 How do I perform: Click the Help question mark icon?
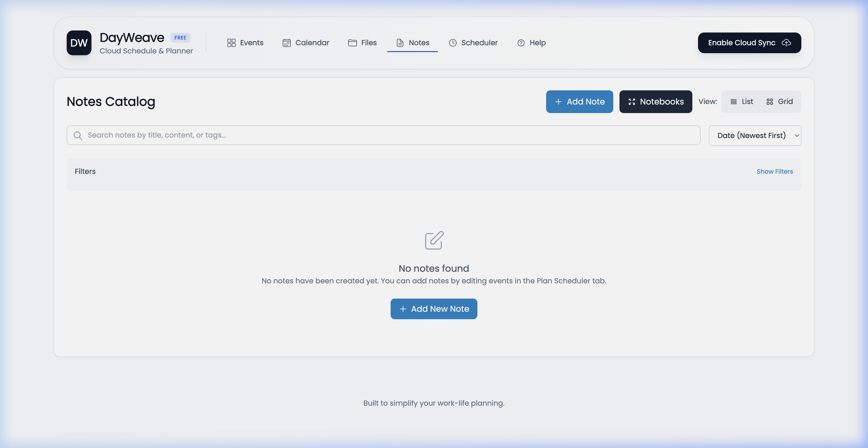pyautogui.click(x=521, y=43)
